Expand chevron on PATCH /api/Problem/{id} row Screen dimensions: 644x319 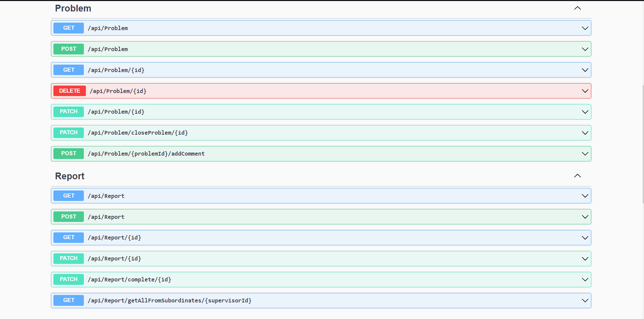click(585, 112)
